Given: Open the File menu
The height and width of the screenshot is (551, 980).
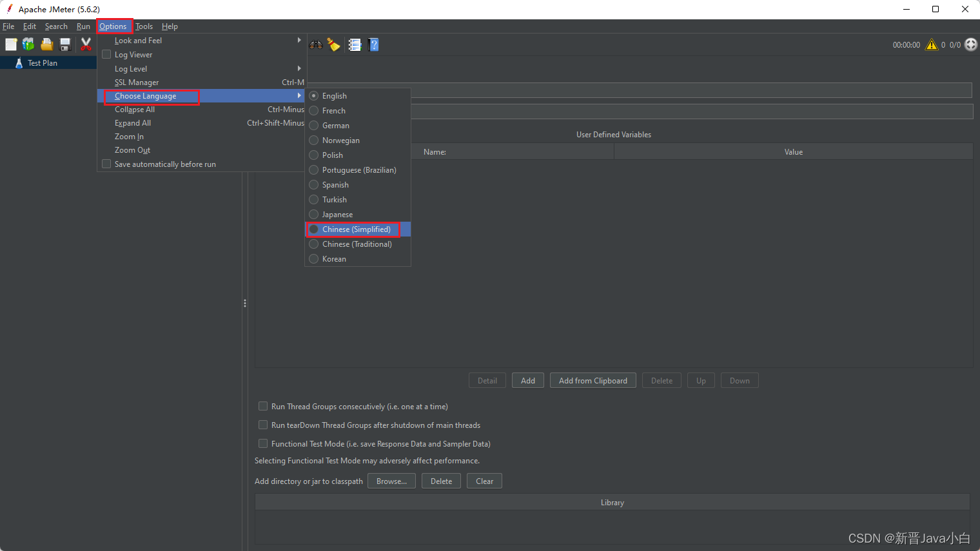Looking at the screenshot, I should pos(8,26).
